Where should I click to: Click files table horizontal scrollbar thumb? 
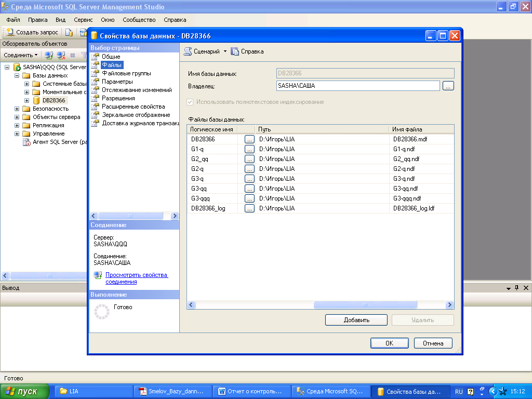[x=365, y=304]
